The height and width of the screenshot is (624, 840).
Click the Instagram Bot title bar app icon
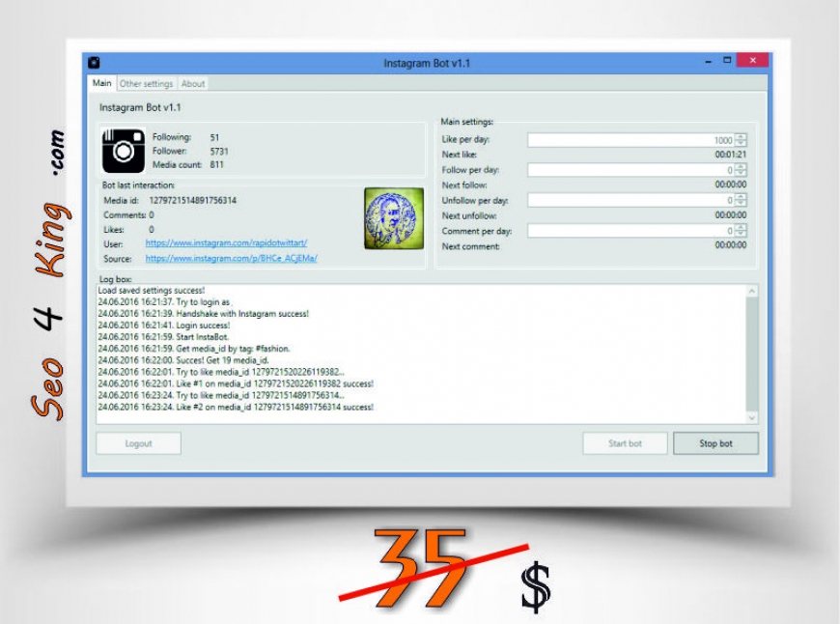point(94,63)
